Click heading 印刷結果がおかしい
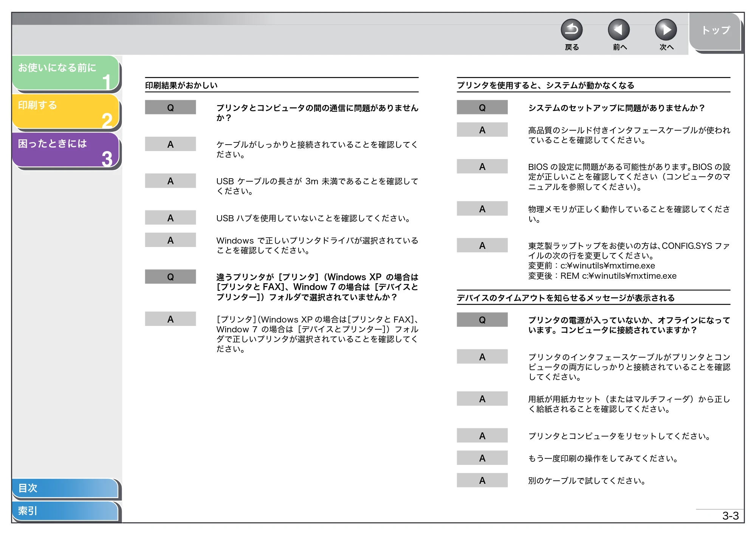 point(181,85)
